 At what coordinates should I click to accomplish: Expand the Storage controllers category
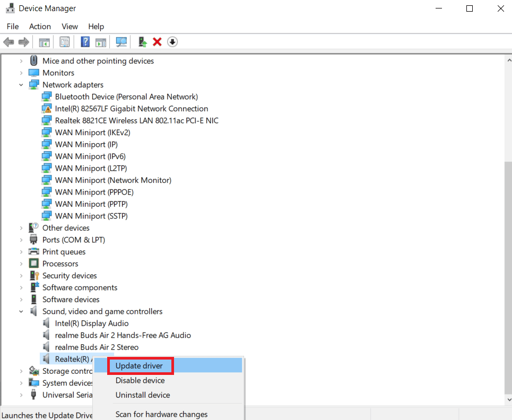pyautogui.click(x=21, y=371)
